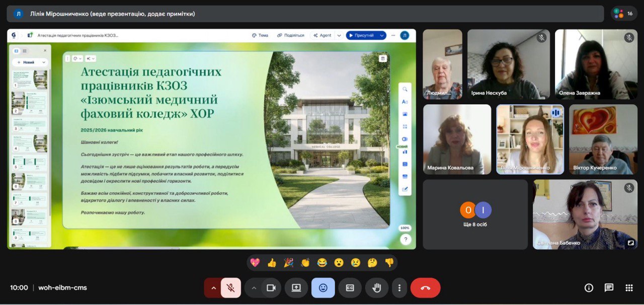Expand the camera video settings arrow
The width and height of the screenshot is (644, 305).
pos(254,288)
